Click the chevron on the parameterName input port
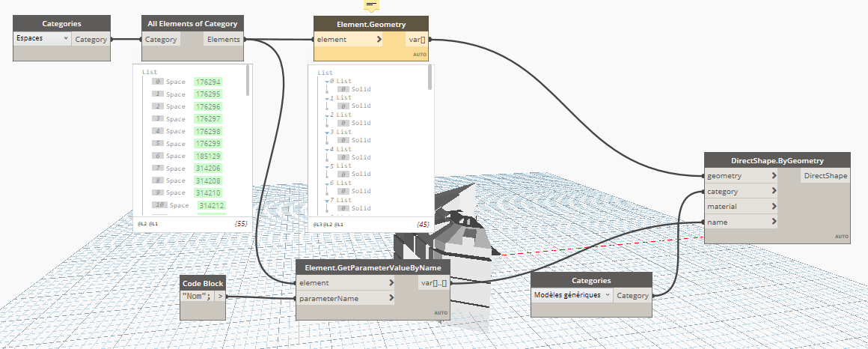This screenshot has width=868, height=349. pyautogui.click(x=391, y=299)
